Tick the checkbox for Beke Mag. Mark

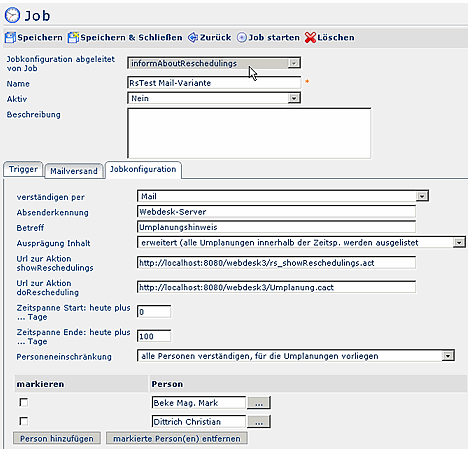[24, 402]
